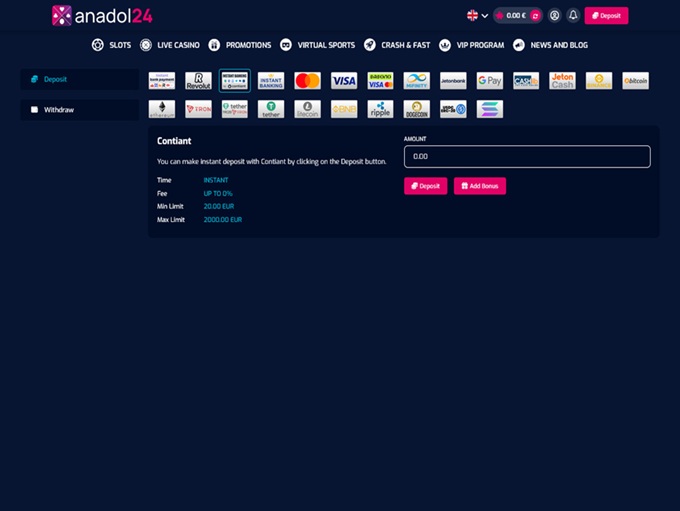Click the Add Bonus button
Viewport: 680px width, 511px height.
[479, 186]
